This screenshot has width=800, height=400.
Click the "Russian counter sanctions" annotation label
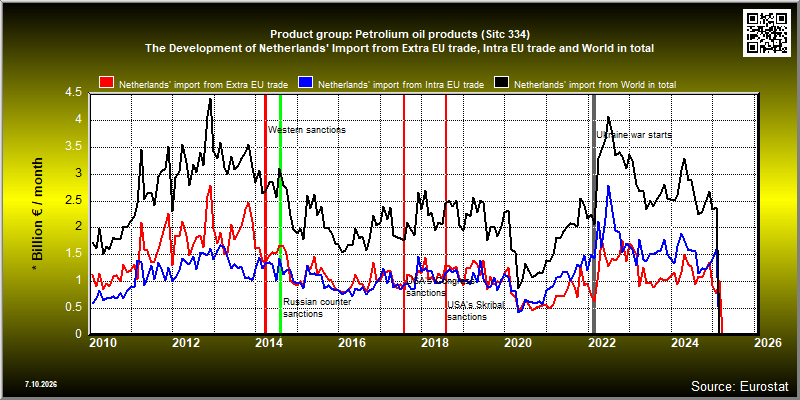pos(317,308)
